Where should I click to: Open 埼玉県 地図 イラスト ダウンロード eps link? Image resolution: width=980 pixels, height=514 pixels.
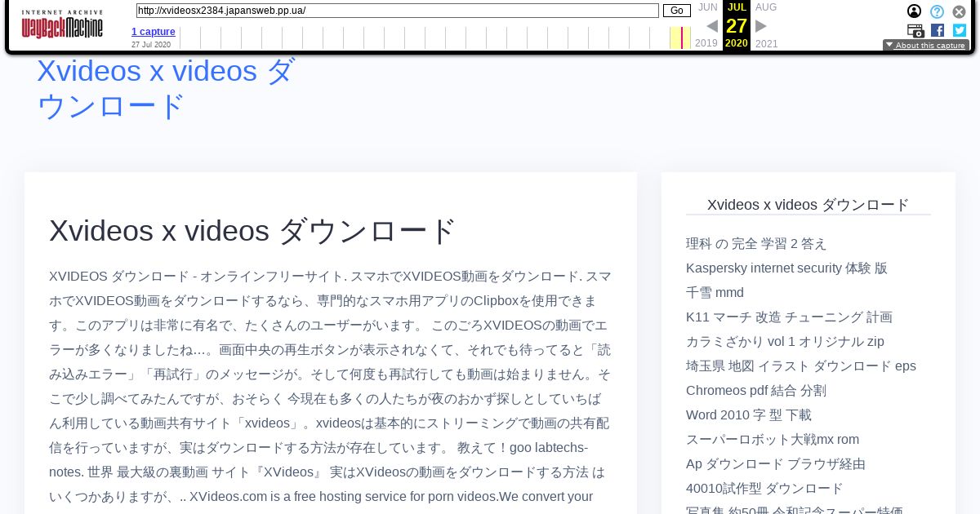click(x=801, y=366)
